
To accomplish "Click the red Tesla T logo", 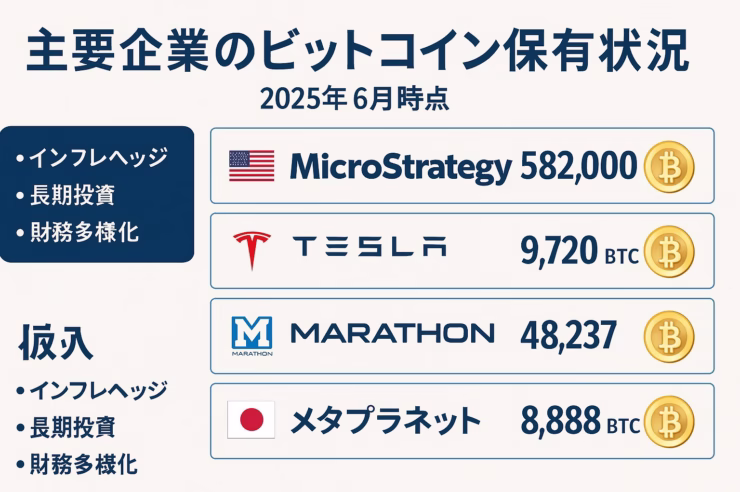I will [x=252, y=250].
